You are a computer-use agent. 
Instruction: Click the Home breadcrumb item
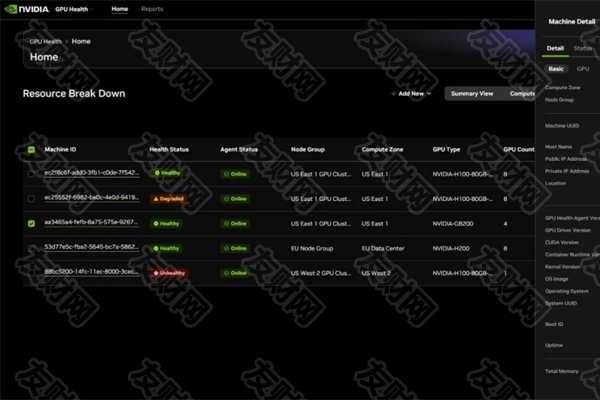[81, 41]
